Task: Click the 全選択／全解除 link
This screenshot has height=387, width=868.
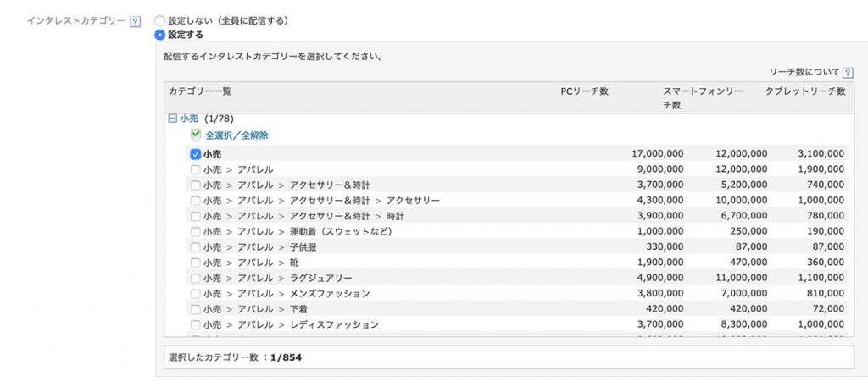Action: (x=237, y=135)
